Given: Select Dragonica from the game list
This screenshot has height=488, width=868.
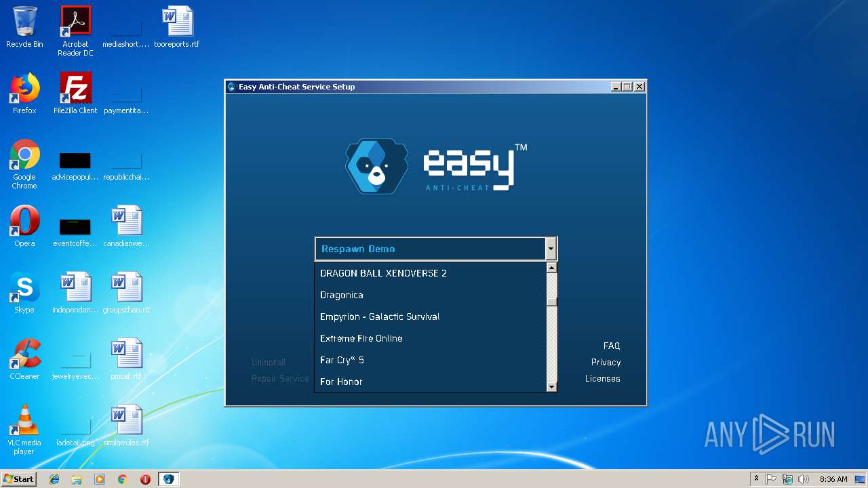Looking at the screenshot, I should [x=431, y=295].
